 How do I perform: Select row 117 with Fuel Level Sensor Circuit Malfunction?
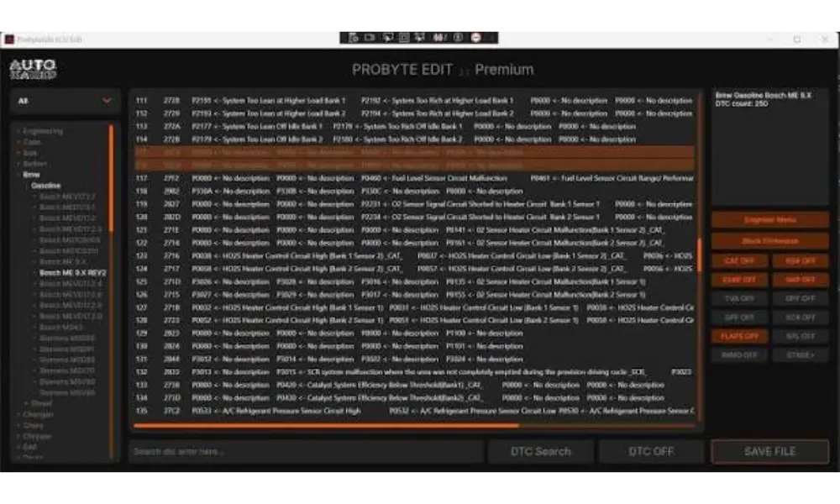[x=414, y=178]
